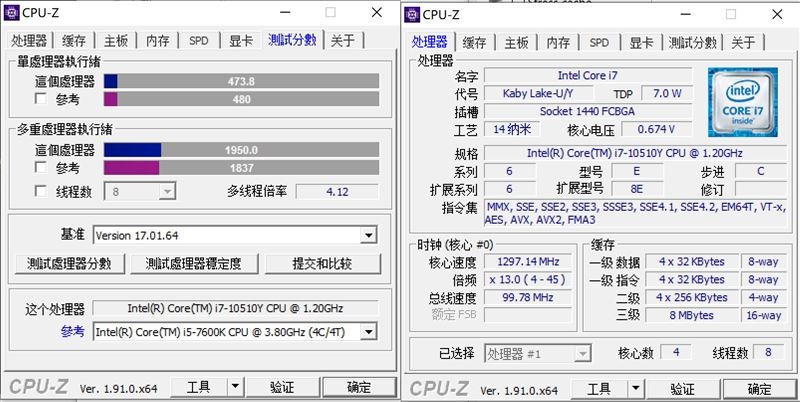Screen dimensions: 800x402
Task: Click 这个处理器 field with i7-10510Y
Action: click(235, 308)
